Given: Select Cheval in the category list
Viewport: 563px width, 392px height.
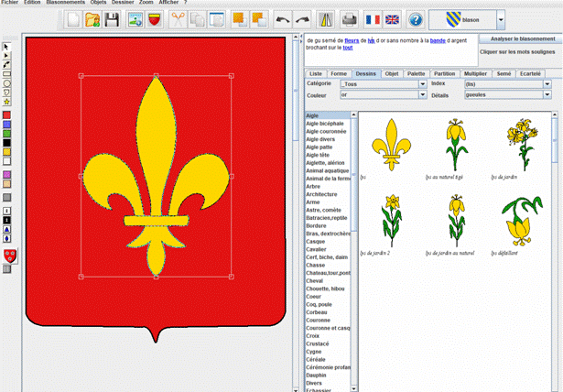Looking at the screenshot, I should coord(318,280).
